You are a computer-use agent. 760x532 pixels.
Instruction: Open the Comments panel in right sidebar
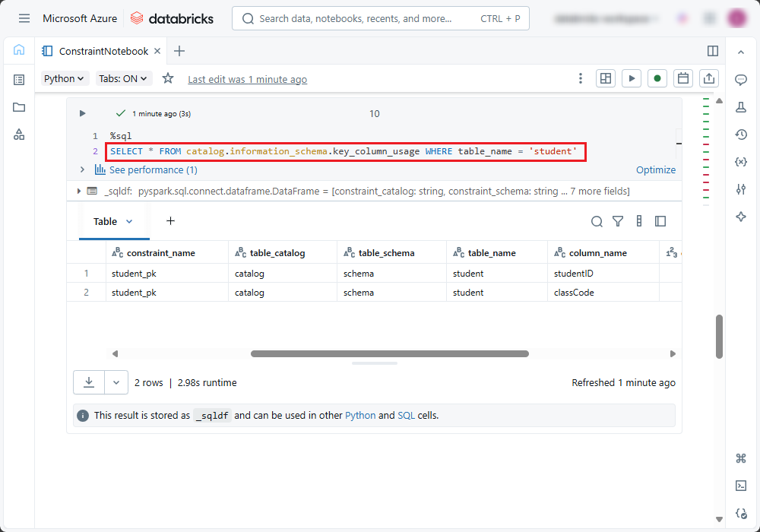click(741, 80)
